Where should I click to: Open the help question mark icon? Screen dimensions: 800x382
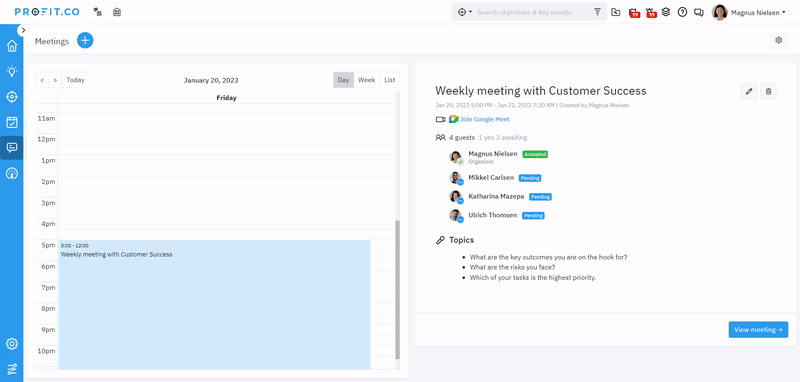point(682,12)
